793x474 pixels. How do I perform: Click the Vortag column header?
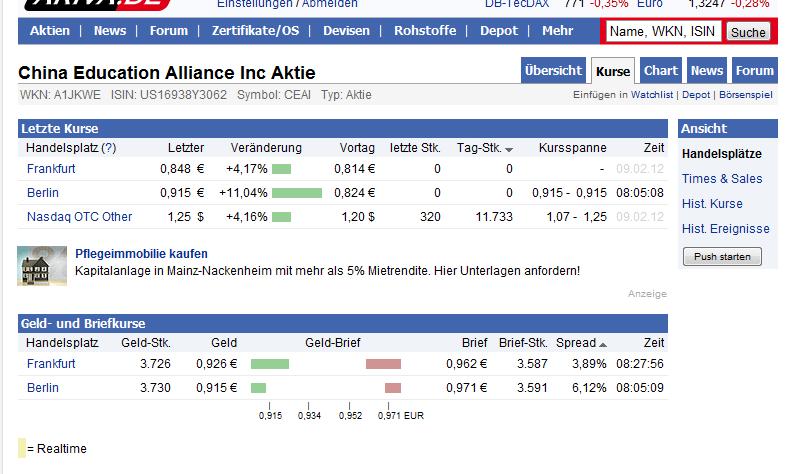(357, 148)
